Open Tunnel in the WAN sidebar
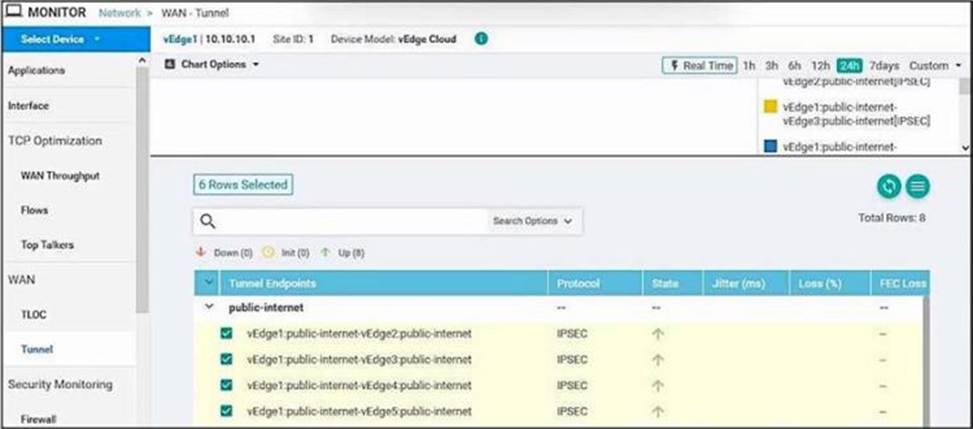 coord(37,349)
